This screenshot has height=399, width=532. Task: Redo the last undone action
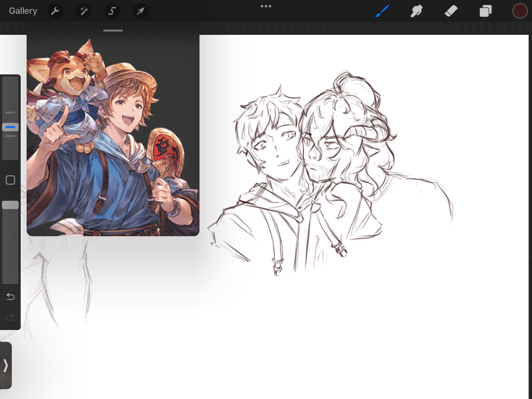(x=10, y=317)
